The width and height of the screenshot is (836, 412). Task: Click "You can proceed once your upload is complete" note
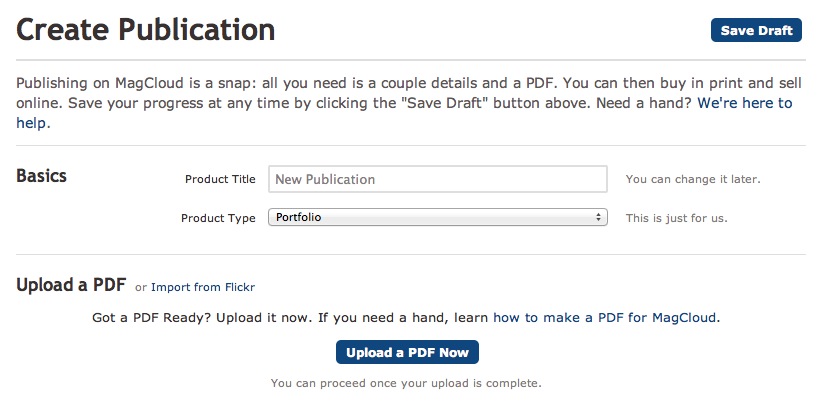pos(407,383)
